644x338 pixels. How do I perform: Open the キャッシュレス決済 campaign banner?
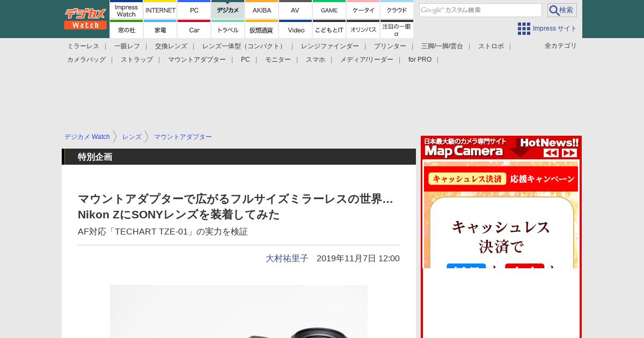tap(501, 179)
